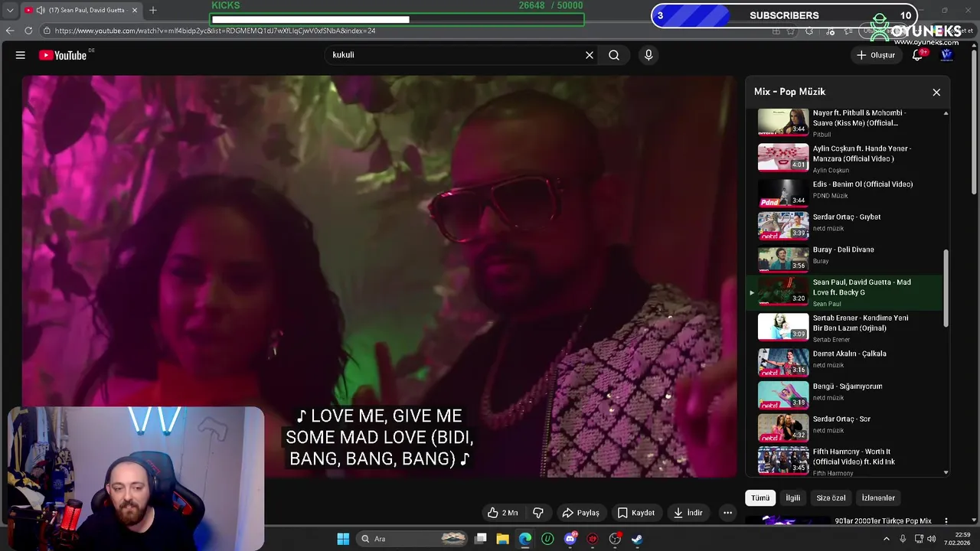This screenshot has width=980, height=551.
Task: Play Serdar Ortaç - Gıybet from playlist
Action: pos(844,224)
